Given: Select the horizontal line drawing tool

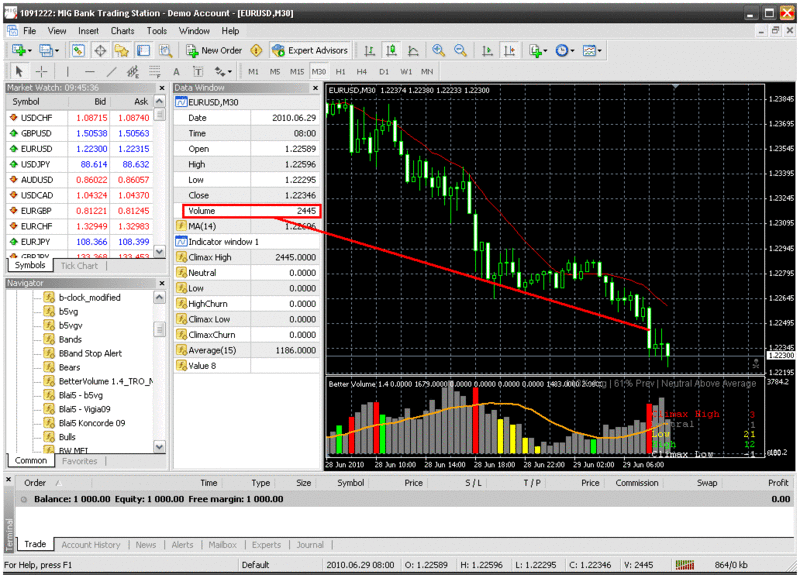Looking at the screenshot, I should click(89, 72).
